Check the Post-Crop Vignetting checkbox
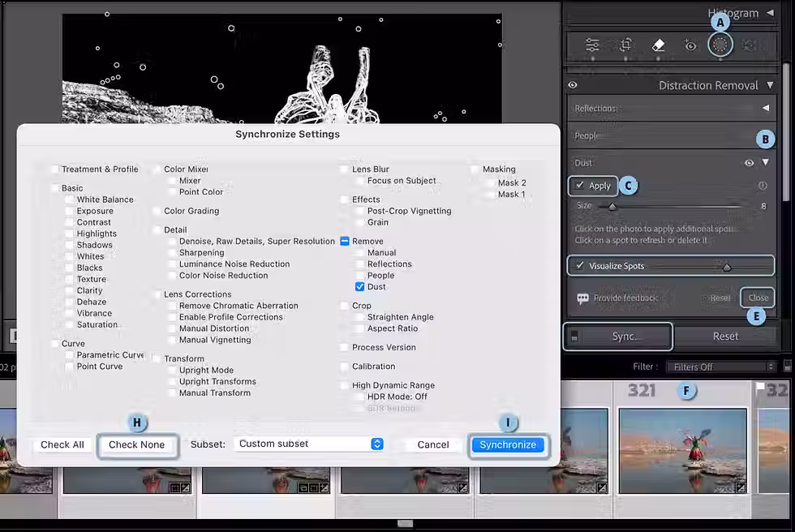The height and width of the screenshot is (532, 795). pyautogui.click(x=359, y=211)
